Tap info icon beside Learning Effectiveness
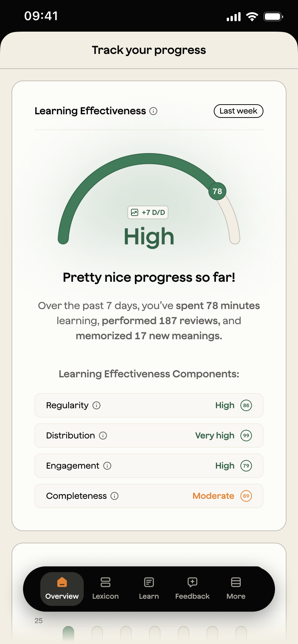The image size is (298, 644). [x=153, y=111]
